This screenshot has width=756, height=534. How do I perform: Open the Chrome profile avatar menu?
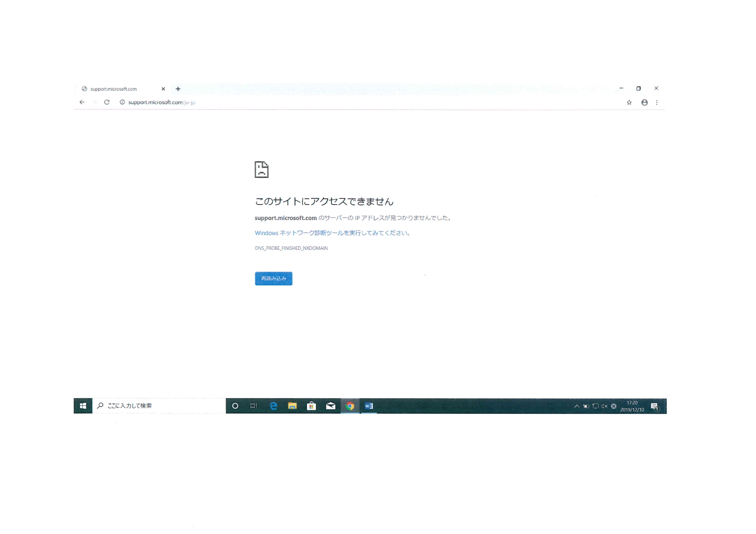(x=644, y=102)
